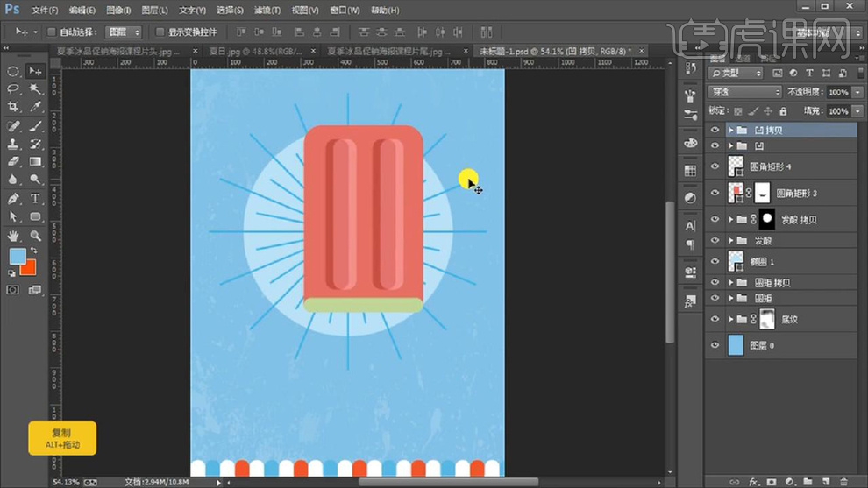Check the 显示变换控件 checkbox

tap(160, 32)
